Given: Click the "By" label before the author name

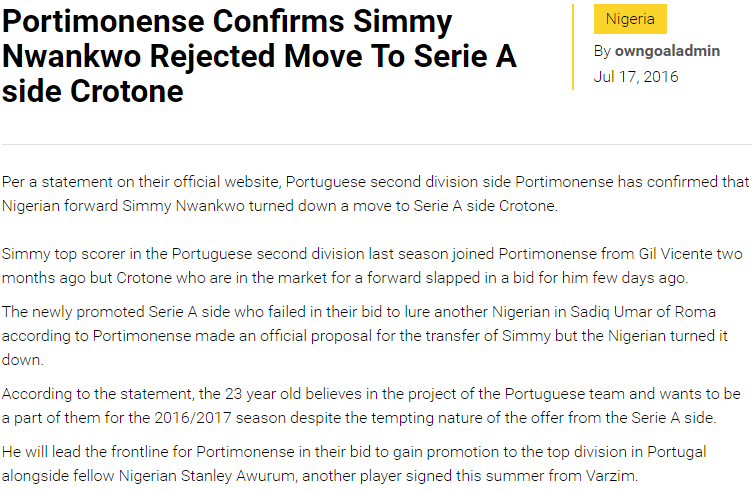Looking at the screenshot, I should 602,51.
